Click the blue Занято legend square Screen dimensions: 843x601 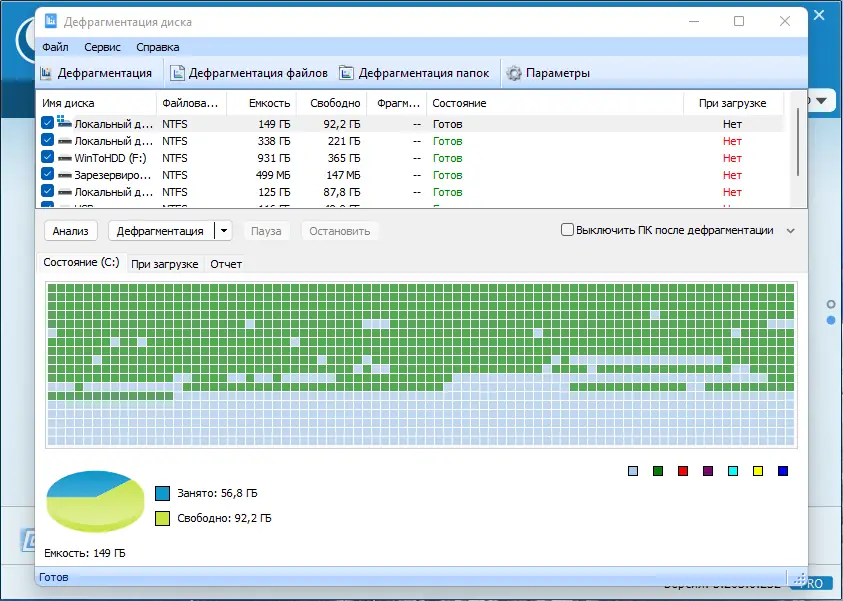(162, 493)
